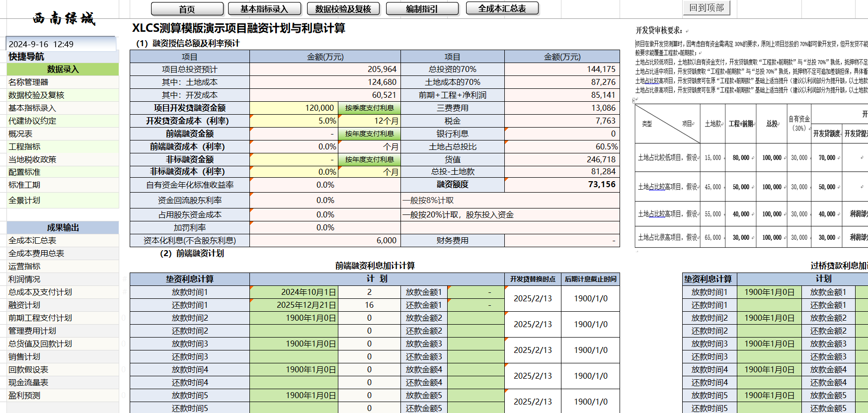Viewport: 868px width, 413px height.
Task: Open 名称管理器 in quick navigation
Action: (x=28, y=82)
